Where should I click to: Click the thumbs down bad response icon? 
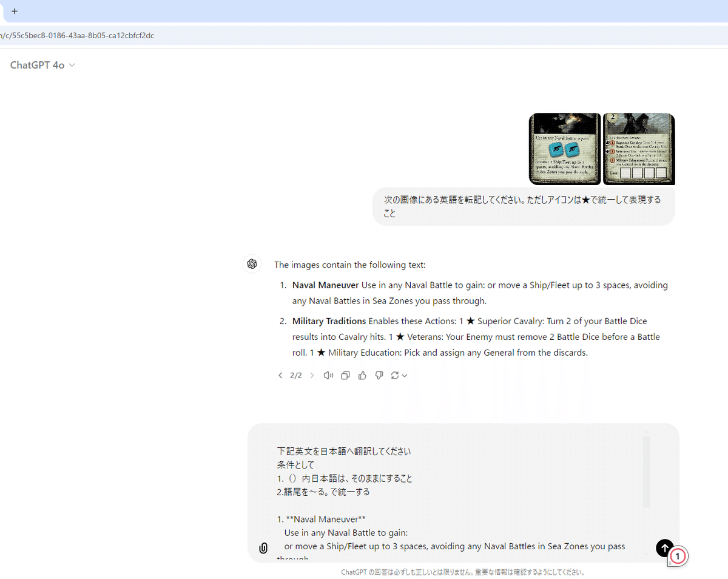(x=379, y=376)
